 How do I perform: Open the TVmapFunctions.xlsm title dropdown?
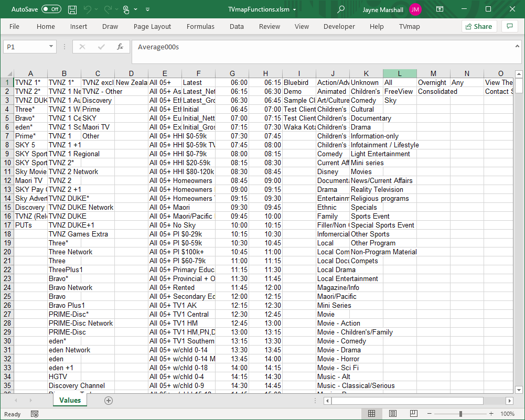point(295,10)
